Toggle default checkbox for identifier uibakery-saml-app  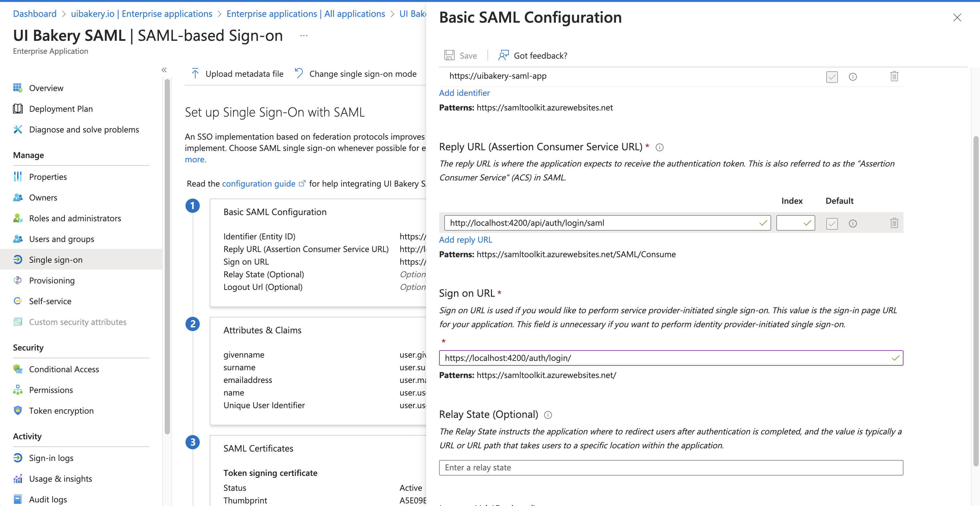(831, 77)
